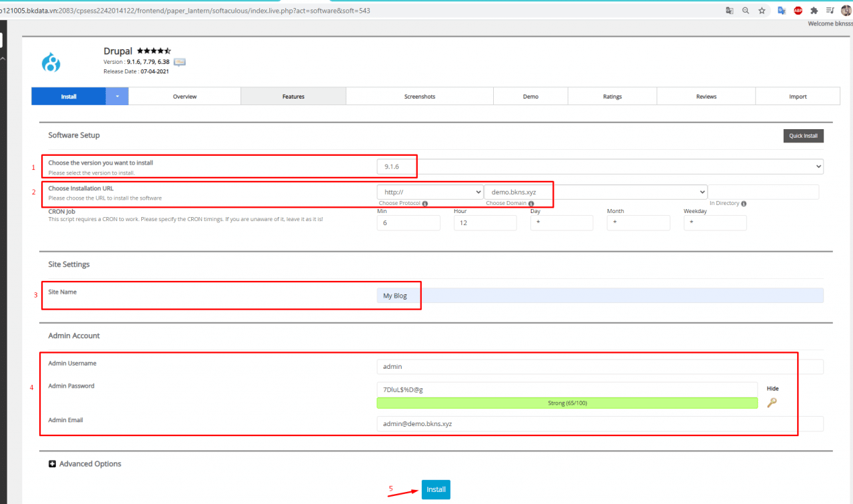Image resolution: width=853 pixels, height=504 pixels.
Task: Open the Google Translate extension
Action: pyautogui.click(x=782, y=11)
